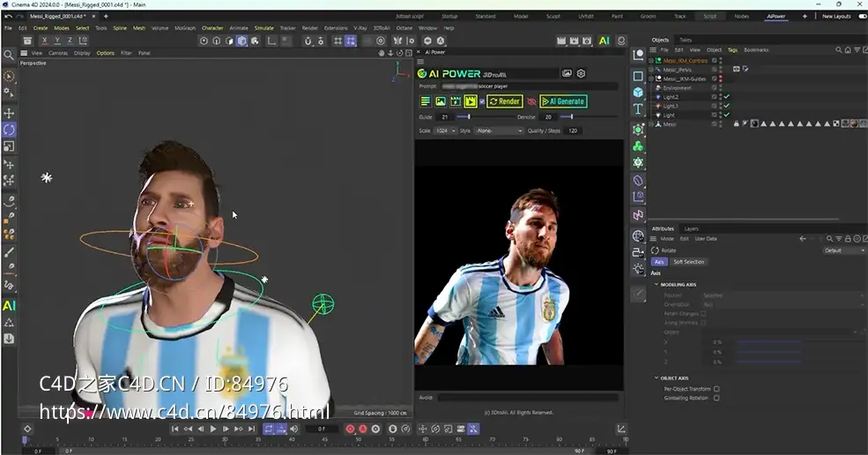Open the viewport Options menu
This screenshot has height=455, width=868.
coord(105,53)
